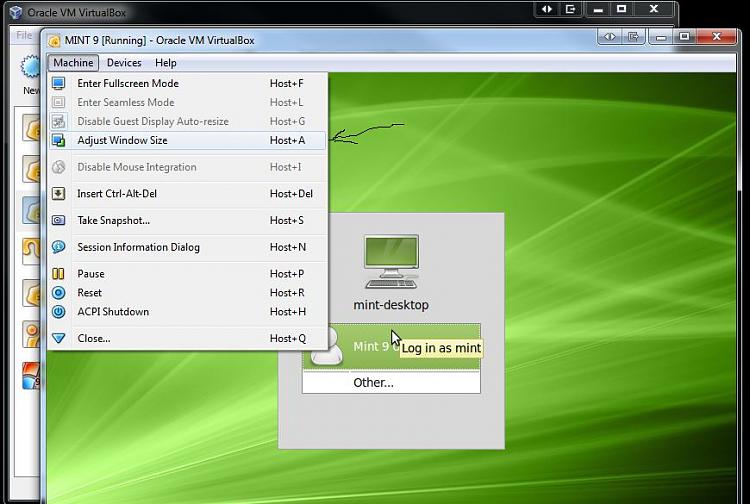Maximize the MINT 9 window

684,37
